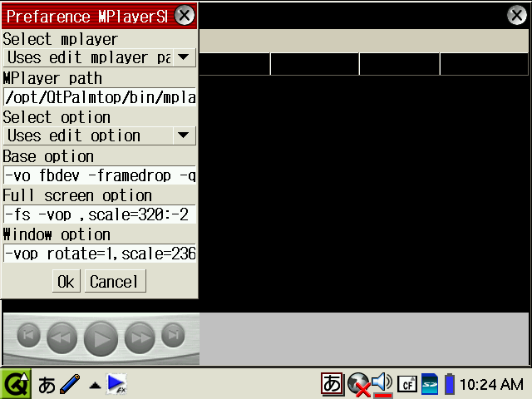The image size is (532, 399).
Task: Click the Full screen option label
Action: pos(77,196)
